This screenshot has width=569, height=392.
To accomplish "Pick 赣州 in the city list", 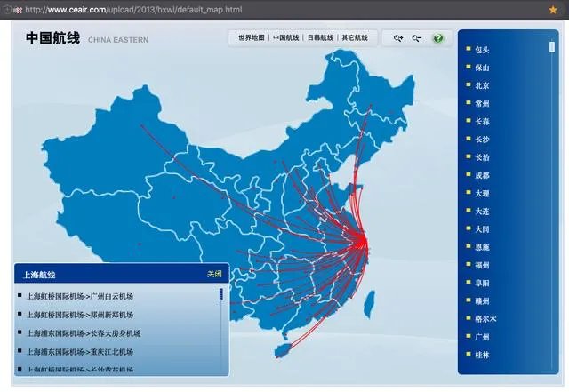I will (482, 301).
